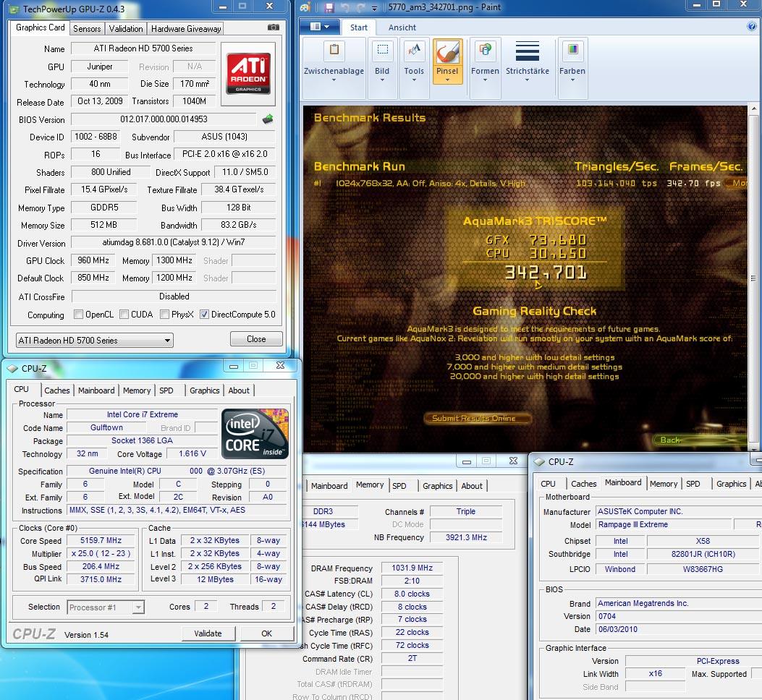Click the Close button in GPU-Z
The width and height of the screenshot is (762, 700).
(256, 339)
